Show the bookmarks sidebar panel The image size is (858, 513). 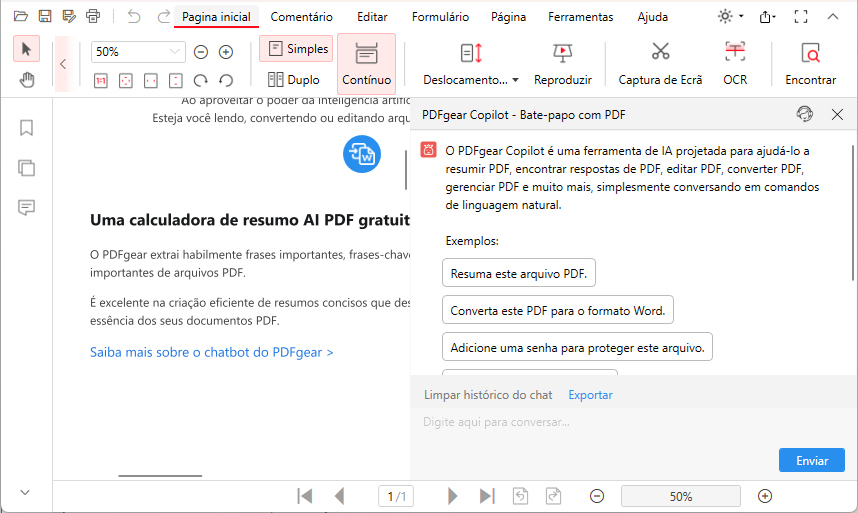pyautogui.click(x=26, y=128)
